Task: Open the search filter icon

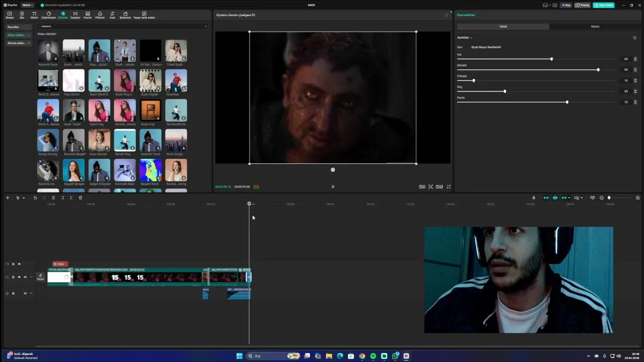Action: click(x=206, y=26)
